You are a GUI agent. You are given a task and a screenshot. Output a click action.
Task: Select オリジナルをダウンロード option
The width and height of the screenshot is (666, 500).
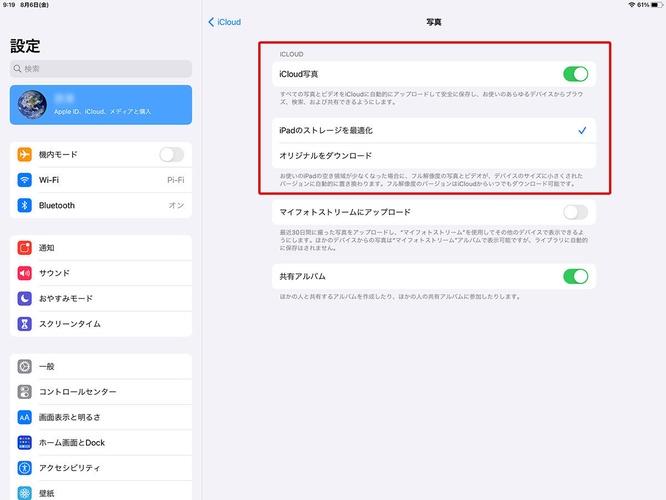(x=434, y=155)
